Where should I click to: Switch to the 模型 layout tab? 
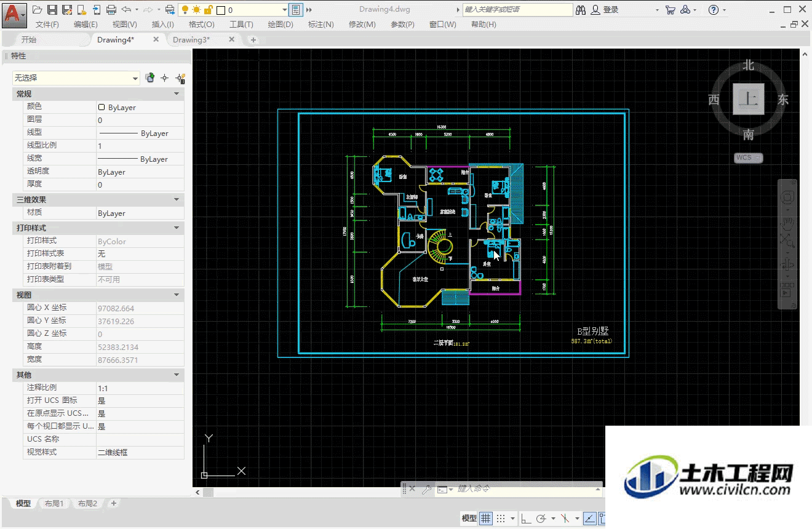(23, 503)
